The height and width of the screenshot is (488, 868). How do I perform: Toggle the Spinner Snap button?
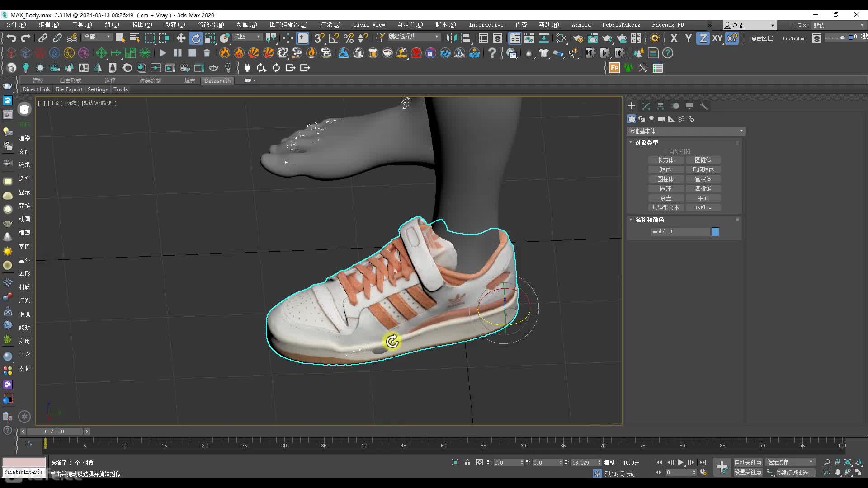[x=363, y=38]
